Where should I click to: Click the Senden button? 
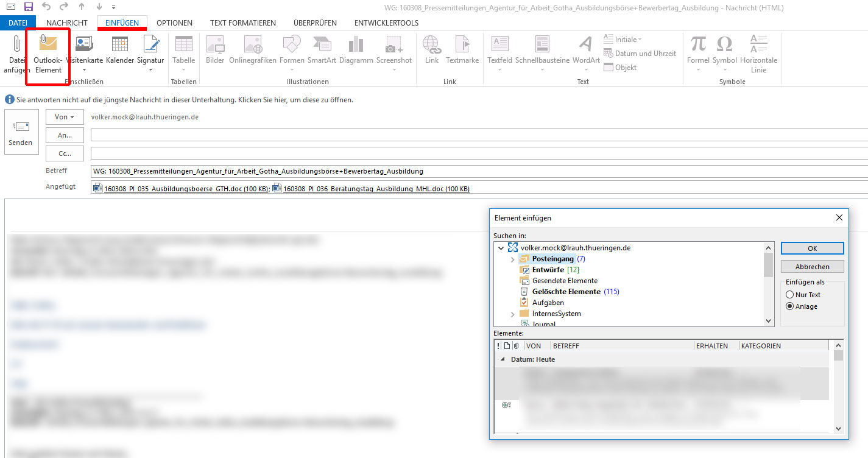tap(21, 132)
